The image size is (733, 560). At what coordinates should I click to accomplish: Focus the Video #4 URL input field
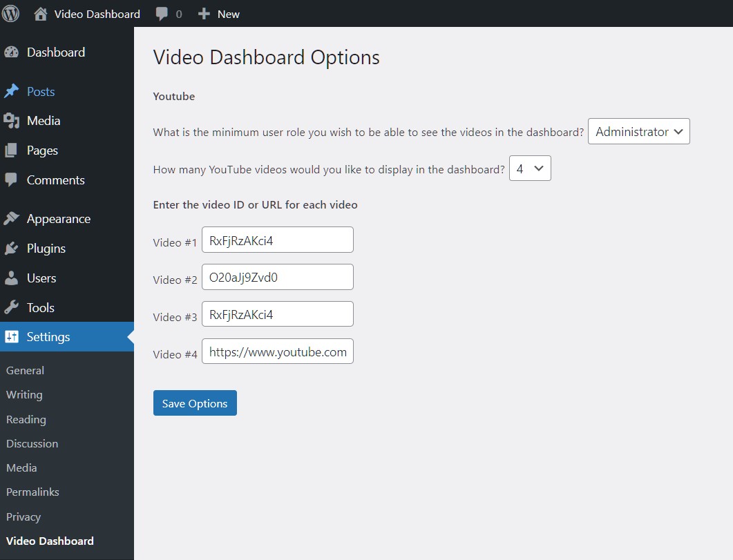[277, 351]
